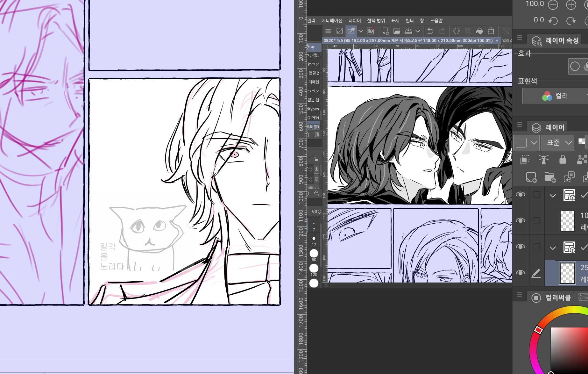Viewport: 588px width, 374px height.
Task: Click the clear sunburst icon
Action: [456, 31]
